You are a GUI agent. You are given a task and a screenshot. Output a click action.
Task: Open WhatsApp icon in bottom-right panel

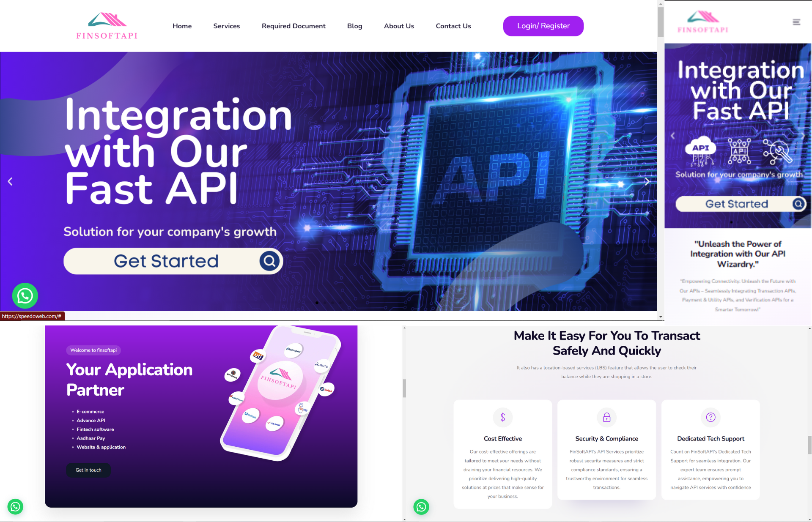(x=421, y=506)
